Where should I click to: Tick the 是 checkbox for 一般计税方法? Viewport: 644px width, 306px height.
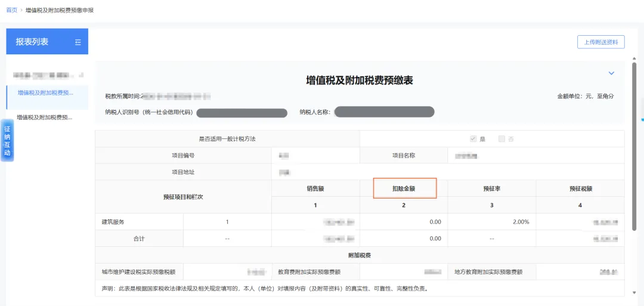click(x=473, y=139)
